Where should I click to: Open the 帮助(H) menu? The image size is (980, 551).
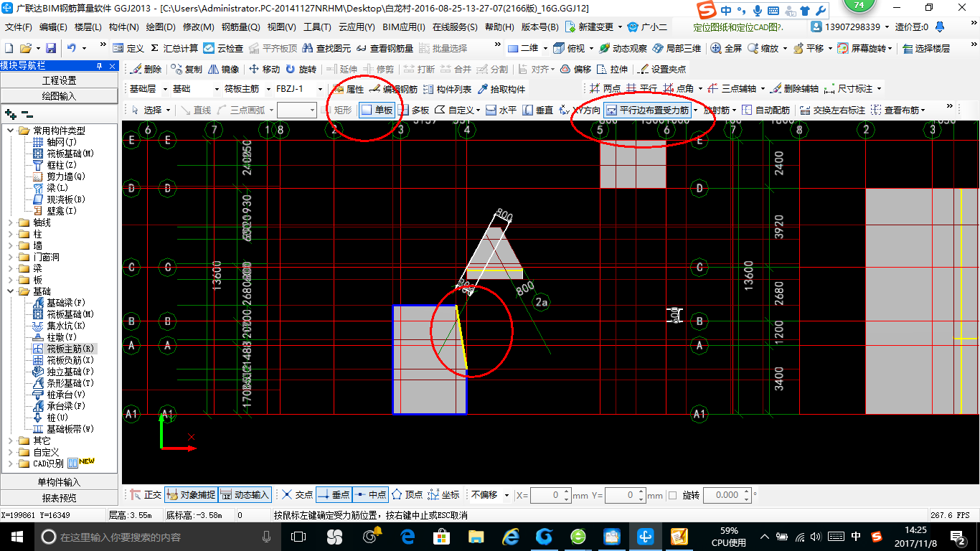tap(499, 27)
